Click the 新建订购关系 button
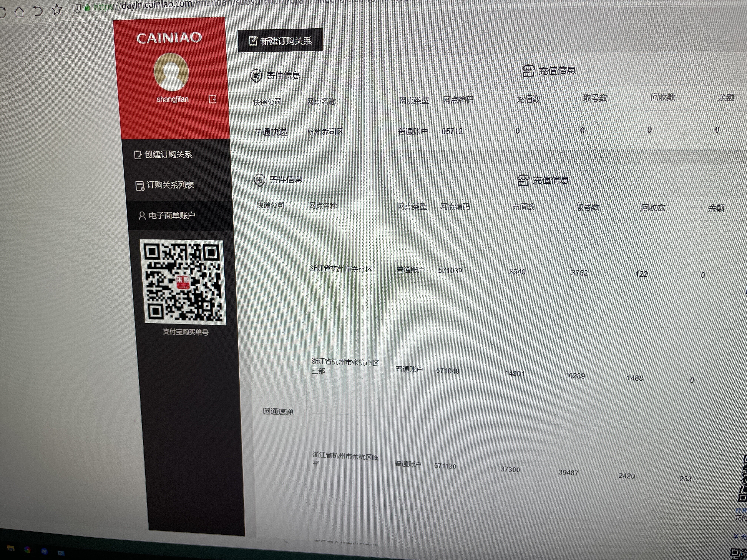Image resolution: width=747 pixels, height=560 pixels. (280, 41)
